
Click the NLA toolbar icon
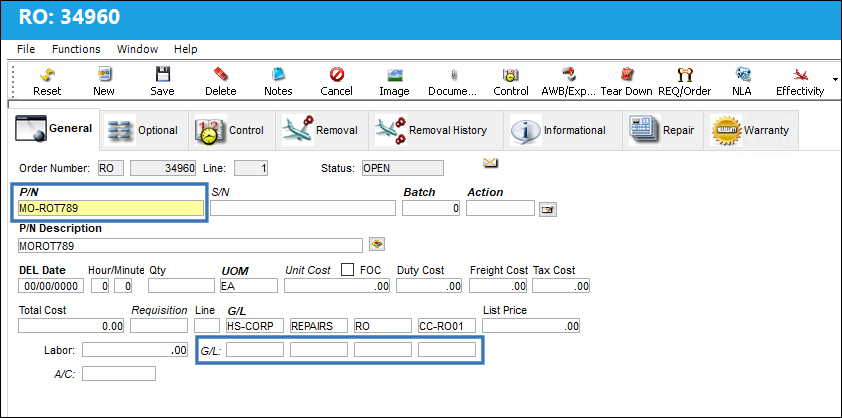click(x=743, y=74)
